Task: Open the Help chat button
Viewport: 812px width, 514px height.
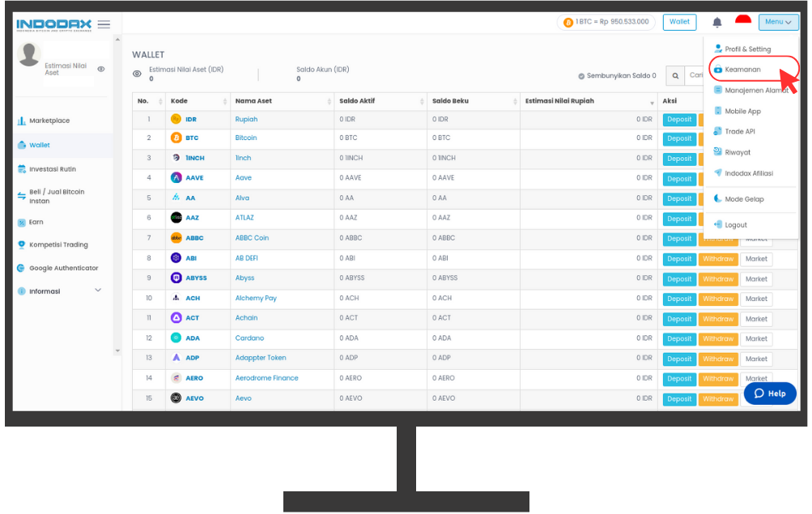Action: point(770,393)
